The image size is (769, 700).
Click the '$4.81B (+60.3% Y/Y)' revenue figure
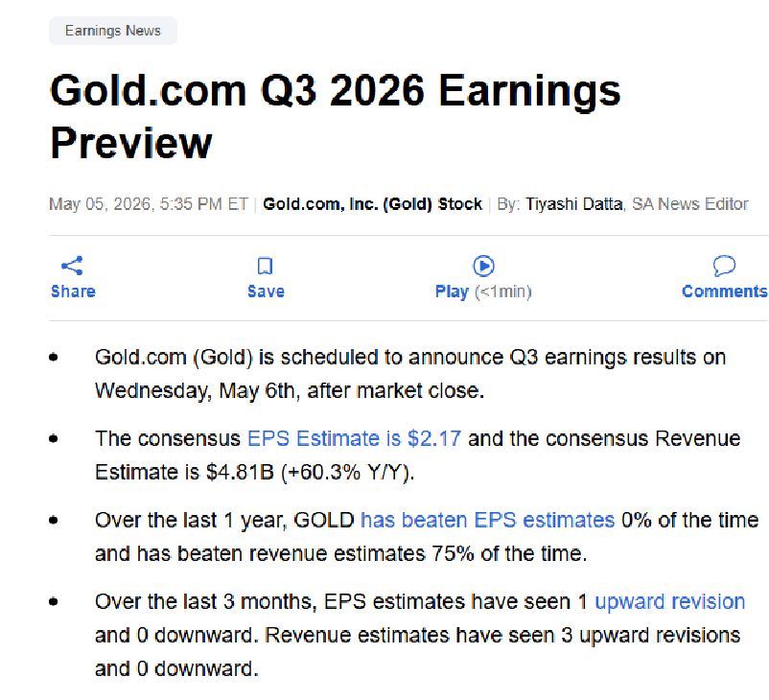coord(310,473)
